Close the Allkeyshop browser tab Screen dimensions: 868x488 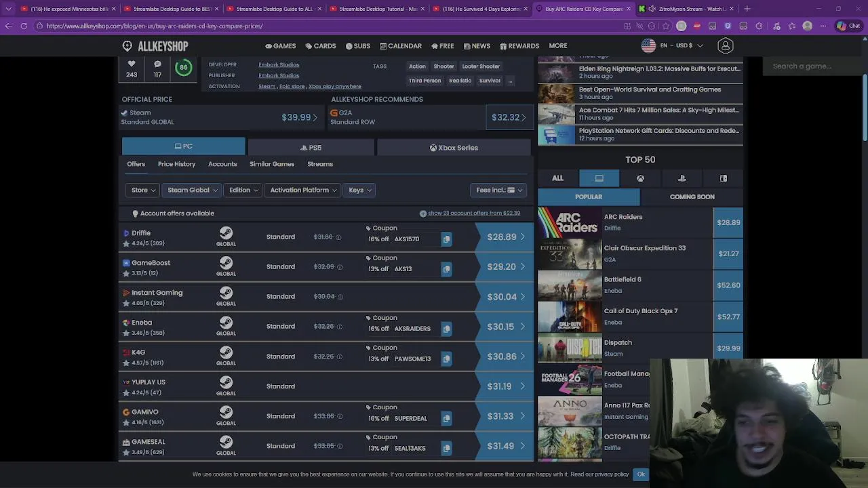point(629,9)
